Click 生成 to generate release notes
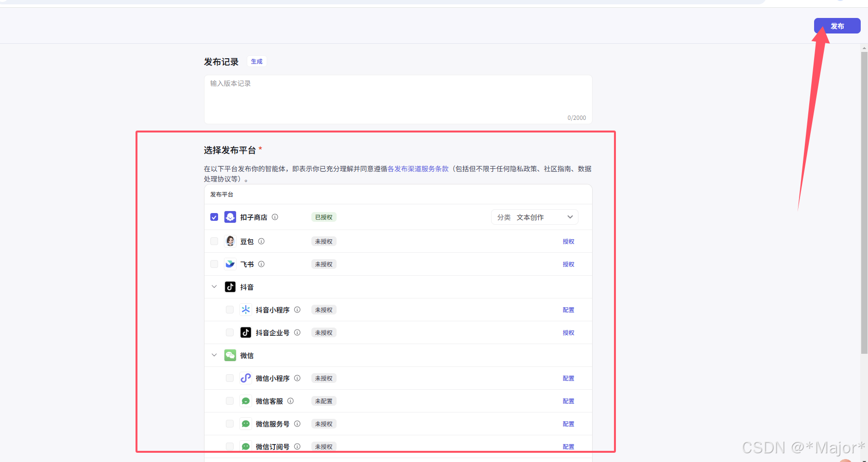This screenshot has width=868, height=462. click(x=256, y=62)
